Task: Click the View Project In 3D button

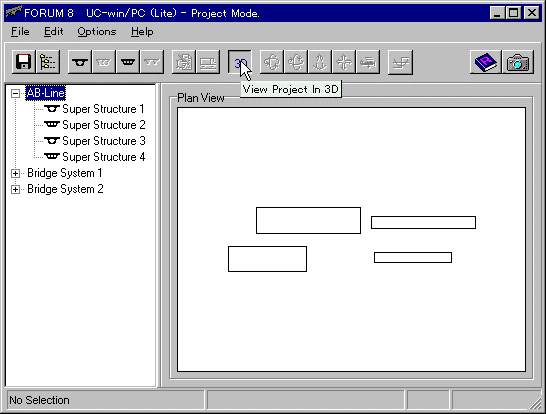Action: (240, 62)
